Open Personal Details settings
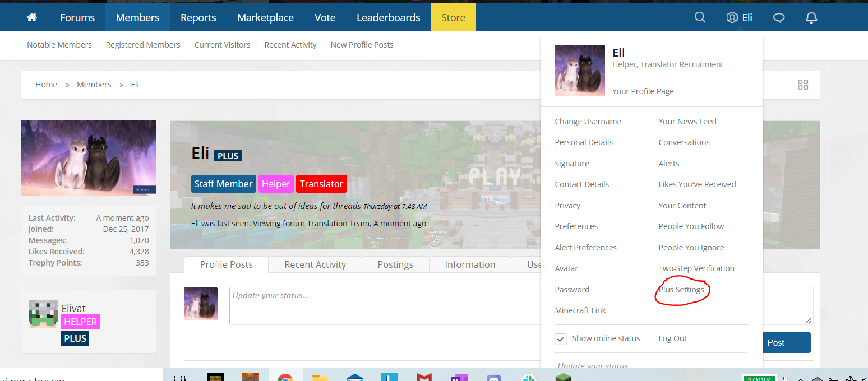 coord(584,142)
